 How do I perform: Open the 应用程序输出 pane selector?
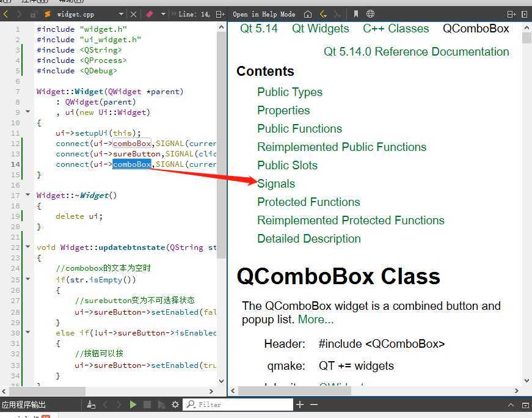[23, 405]
